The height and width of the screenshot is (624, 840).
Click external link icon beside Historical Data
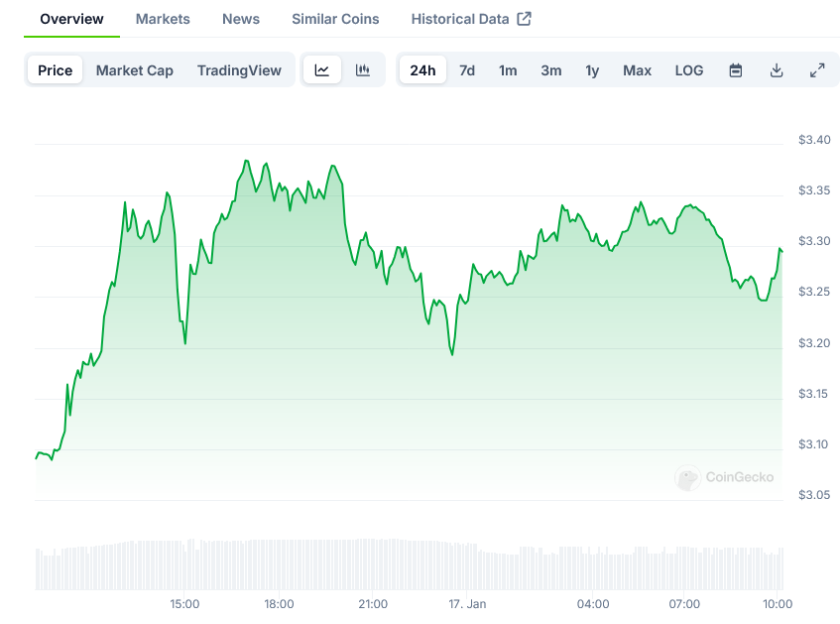pos(525,19)
